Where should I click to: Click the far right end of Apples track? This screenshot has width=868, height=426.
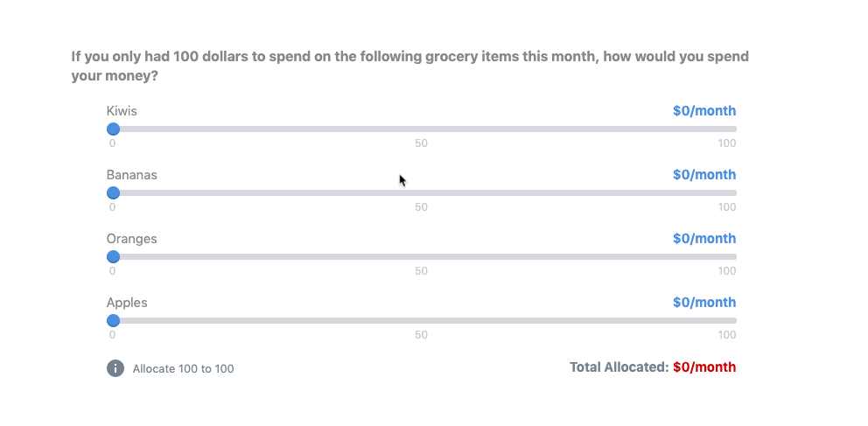[733, 321]
